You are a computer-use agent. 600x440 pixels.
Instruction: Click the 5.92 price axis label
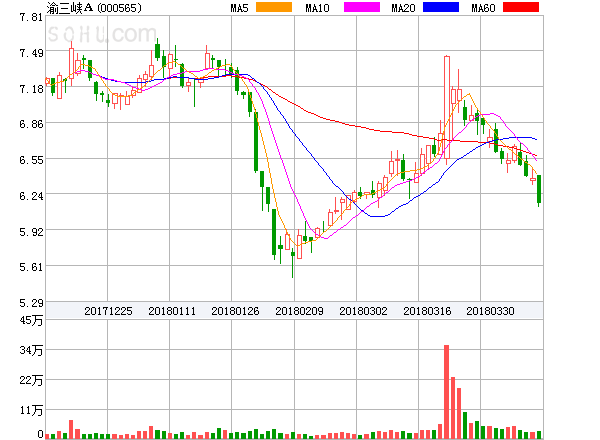click(31, 232)
